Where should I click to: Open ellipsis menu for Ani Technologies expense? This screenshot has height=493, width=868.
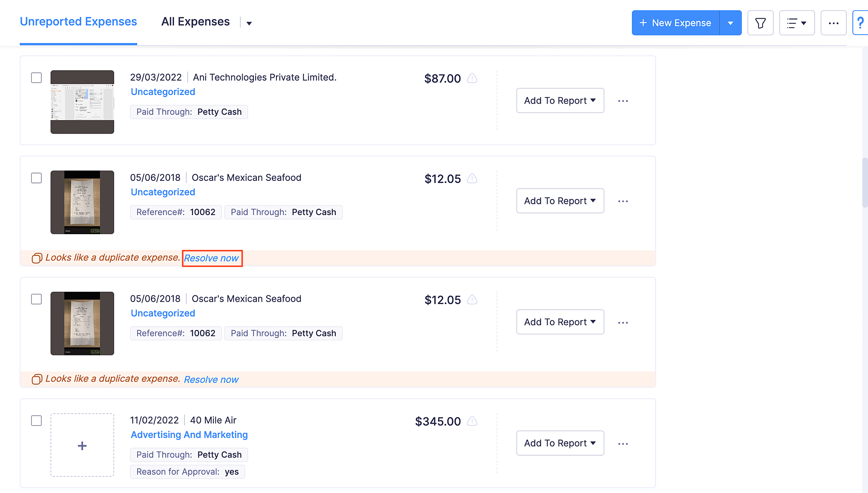(623, 101)
